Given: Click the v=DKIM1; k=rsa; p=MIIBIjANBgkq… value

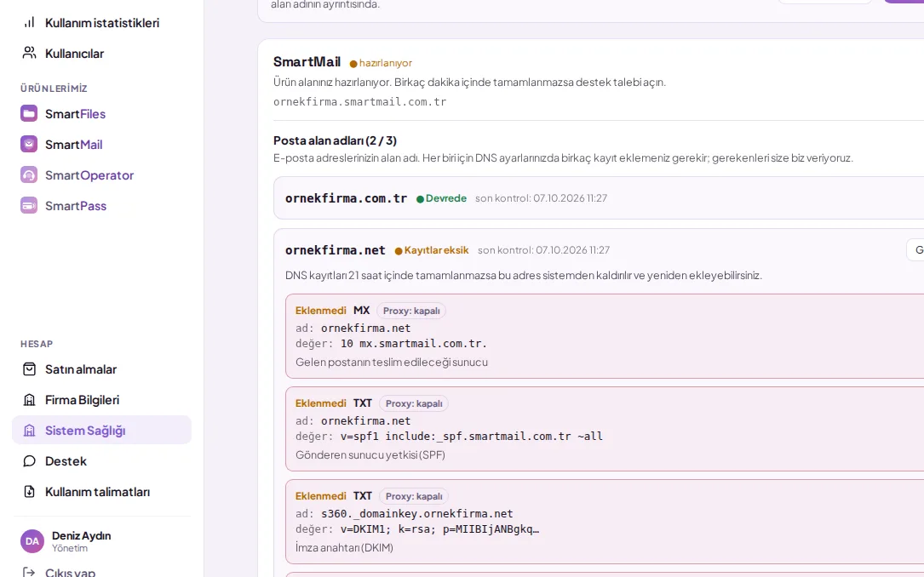Looking at the screenshot, I should pos(439,528).
